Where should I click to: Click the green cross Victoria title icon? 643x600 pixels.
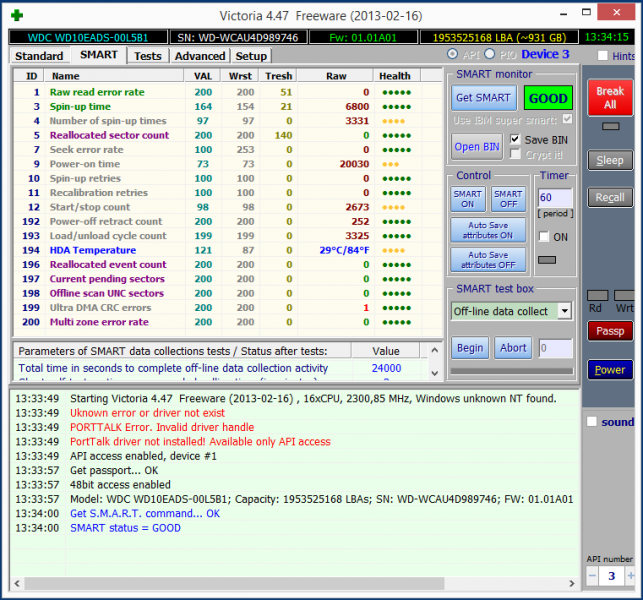[x=17, y=17]
